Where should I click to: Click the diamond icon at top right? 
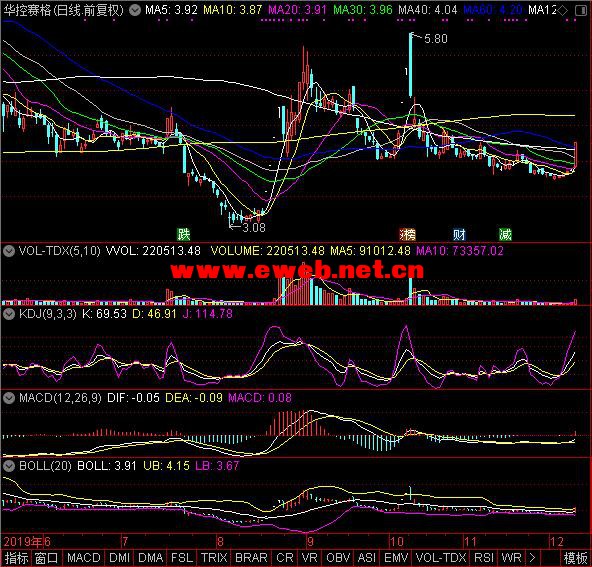[563, 10]
